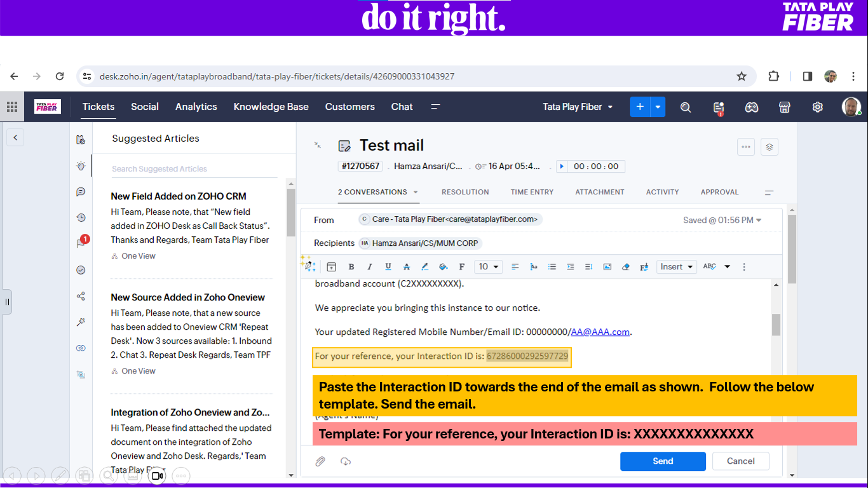Switch to the Approval tab
Image resolution: width=868 pixels, height=488 pixels.
point(720,192)
